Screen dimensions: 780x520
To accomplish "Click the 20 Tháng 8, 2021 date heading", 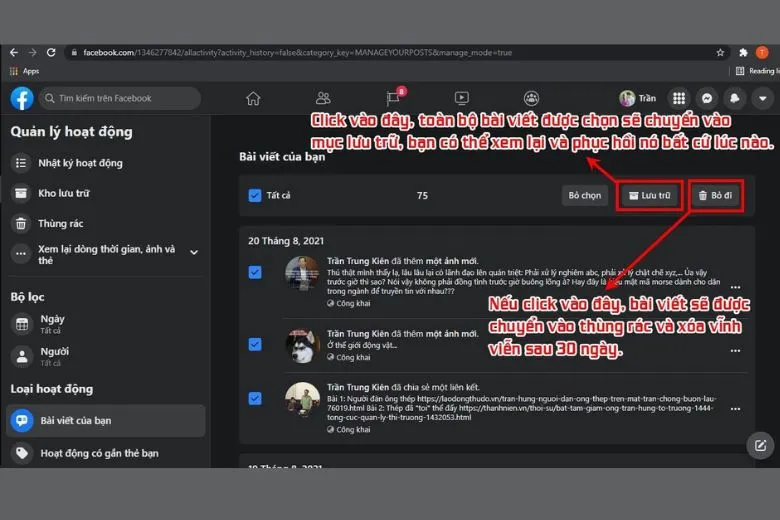I will 286,241.
